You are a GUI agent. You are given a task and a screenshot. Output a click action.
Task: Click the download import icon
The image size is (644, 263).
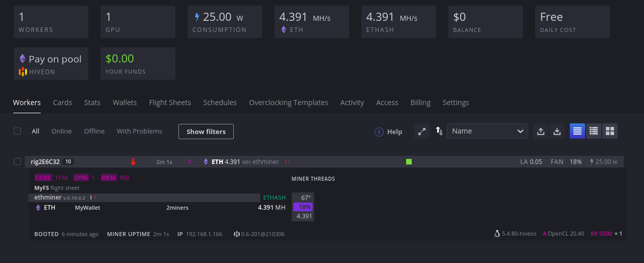click(557, 131)
